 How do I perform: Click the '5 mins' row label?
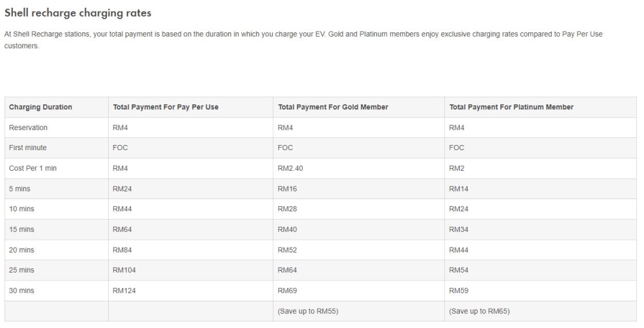(x=20, y=189)
